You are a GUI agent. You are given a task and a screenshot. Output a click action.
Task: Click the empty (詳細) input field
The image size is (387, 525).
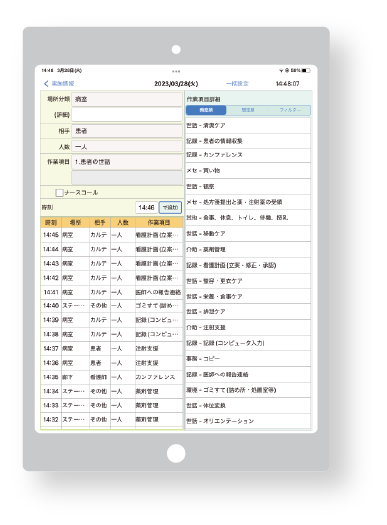pos(127,115)
